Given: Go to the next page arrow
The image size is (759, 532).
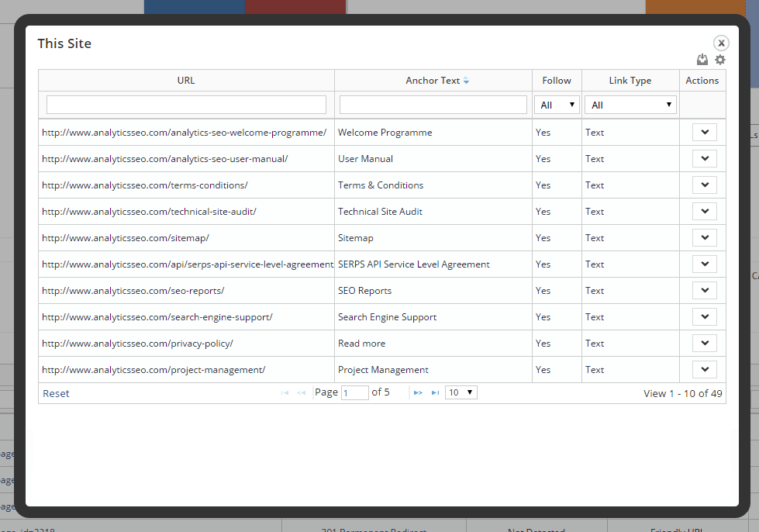Looking at the screenshot, I should coord(418,392).
